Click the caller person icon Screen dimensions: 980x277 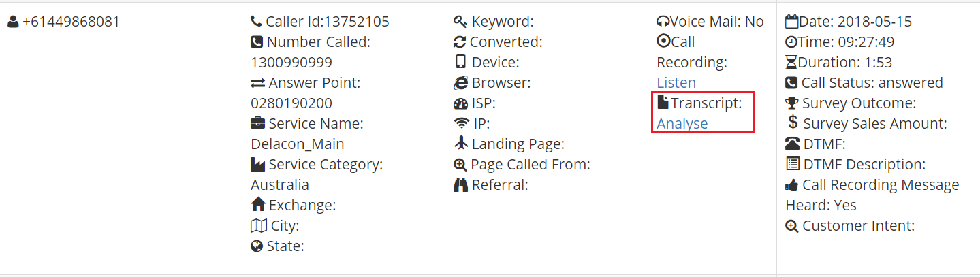pyautogui.click(x=13, y=22)
